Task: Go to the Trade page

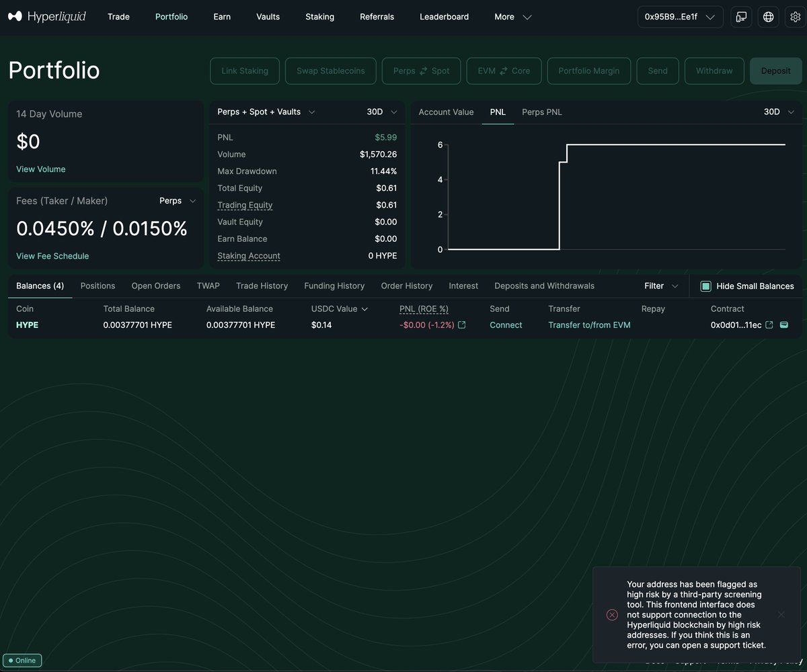Action: point(118,17)
